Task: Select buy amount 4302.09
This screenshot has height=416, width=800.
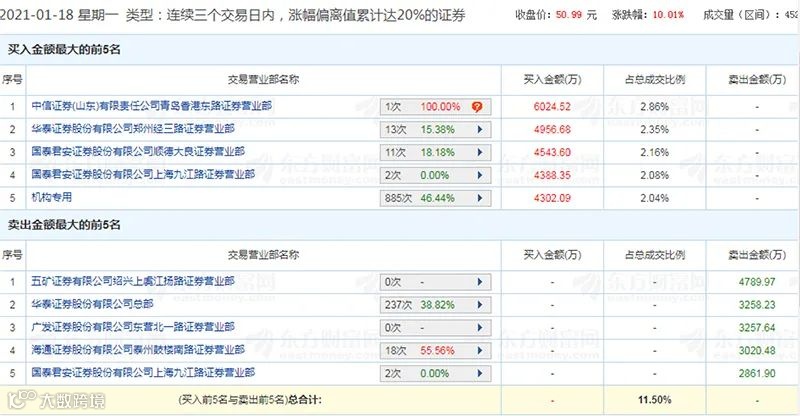Action: [552, 198]
